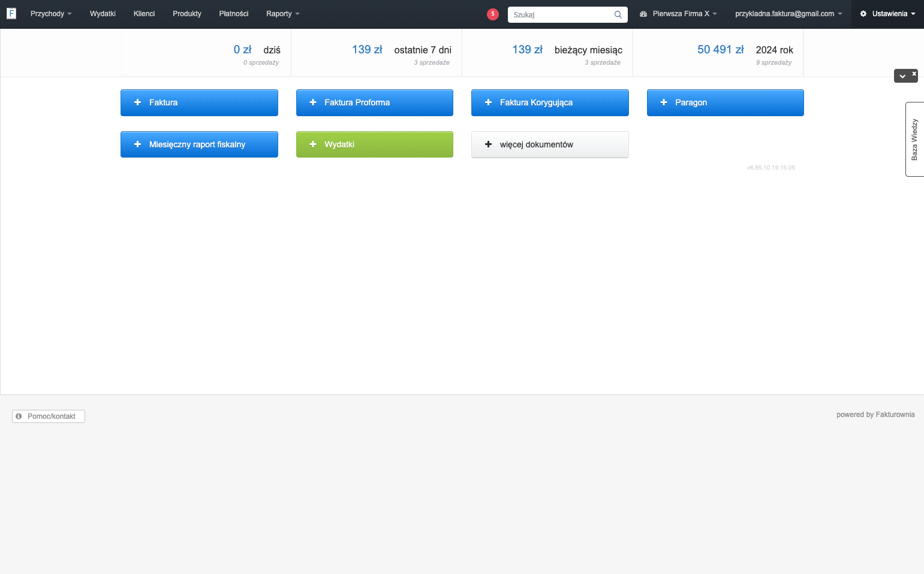Viewport: 924px width, 574px height.
Task: Open the Ustawienia settings dropdown
Action: click(888, 14)
